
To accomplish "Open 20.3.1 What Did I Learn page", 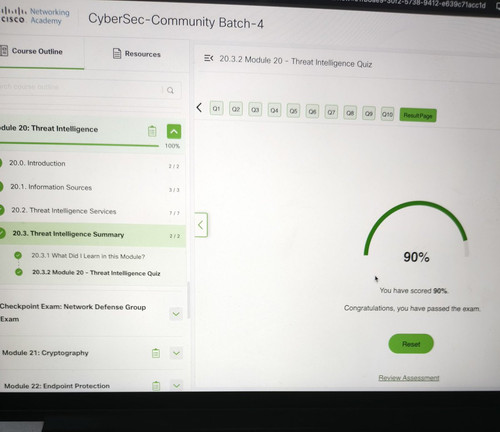I will point(88,256).
